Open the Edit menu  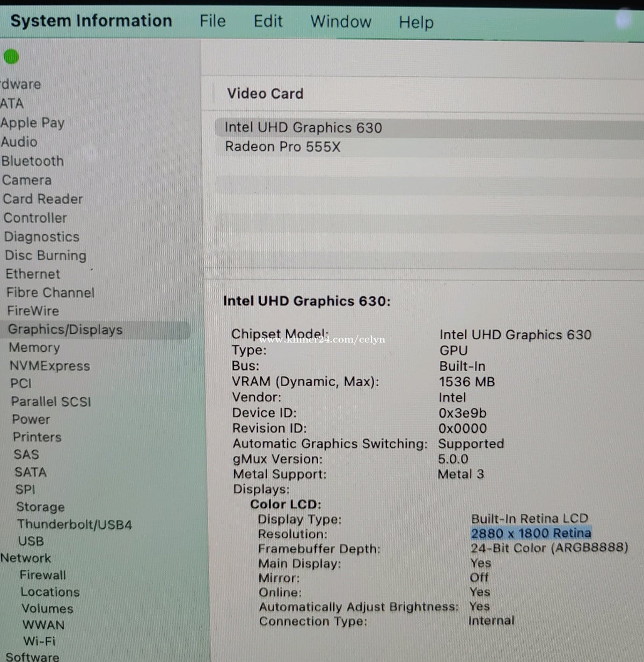(x=268, y=21)
